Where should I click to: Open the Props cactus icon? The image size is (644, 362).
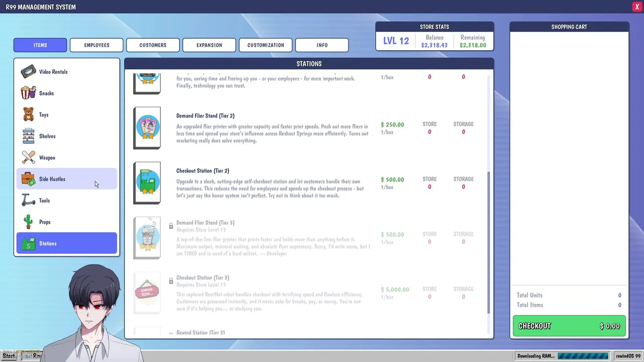pyautogui.click(x=28, y=222)
